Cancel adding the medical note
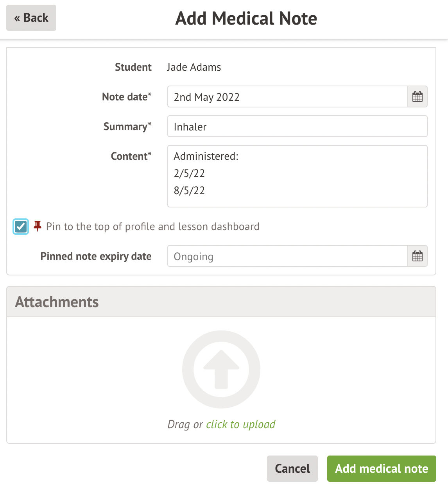The height and width of the screenshot is (486, 448). pyautogui.click(x=292, y=468)
